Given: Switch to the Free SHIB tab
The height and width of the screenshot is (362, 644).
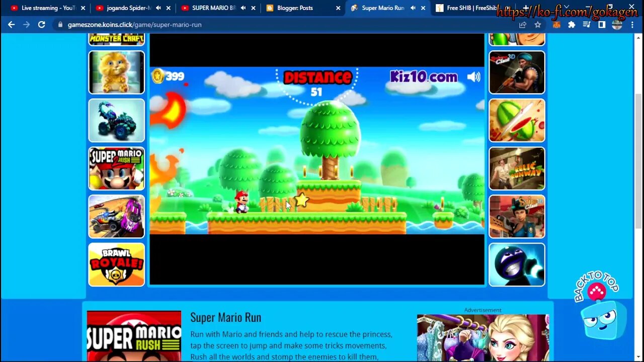Looking at the screenshot, I should tap(472, 8).
